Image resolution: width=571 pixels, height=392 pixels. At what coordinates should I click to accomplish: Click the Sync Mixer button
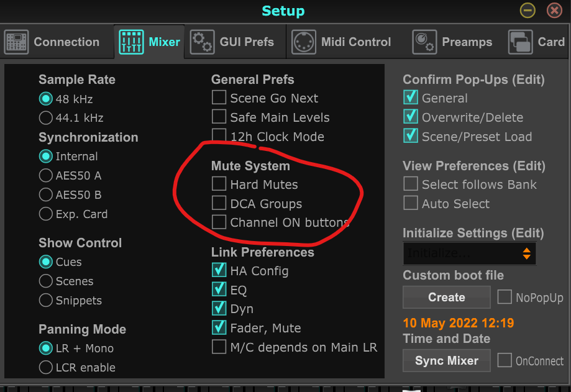[447, 360]
